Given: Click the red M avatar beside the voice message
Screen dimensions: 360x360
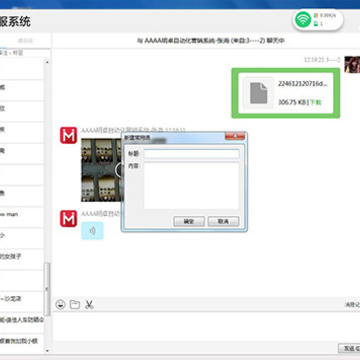Looking at the screenshot, I should [x=68, y=219].
